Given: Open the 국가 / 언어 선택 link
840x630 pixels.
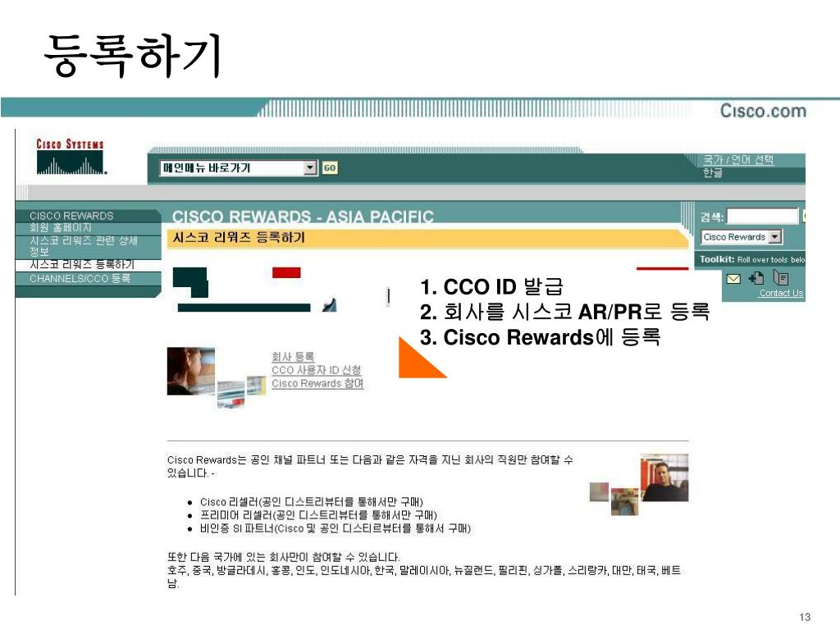Looking at the screenshot, I should [x=738, y=160].
